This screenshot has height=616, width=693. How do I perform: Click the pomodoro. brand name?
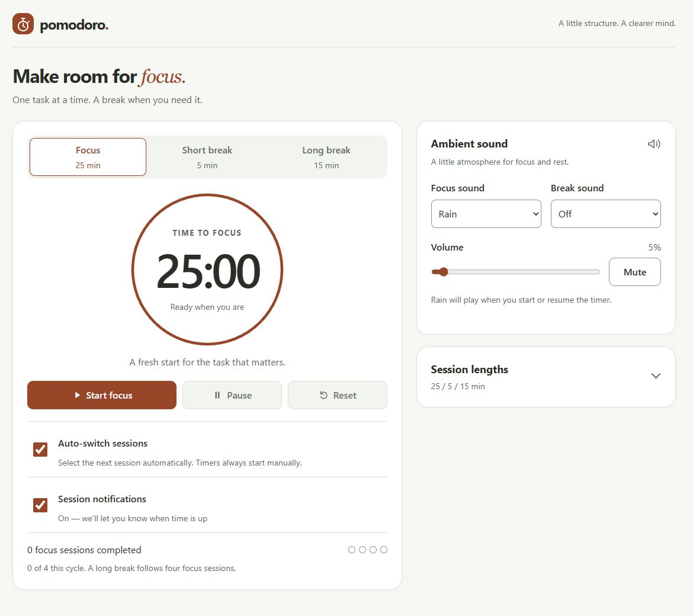[x=74, y=25]
